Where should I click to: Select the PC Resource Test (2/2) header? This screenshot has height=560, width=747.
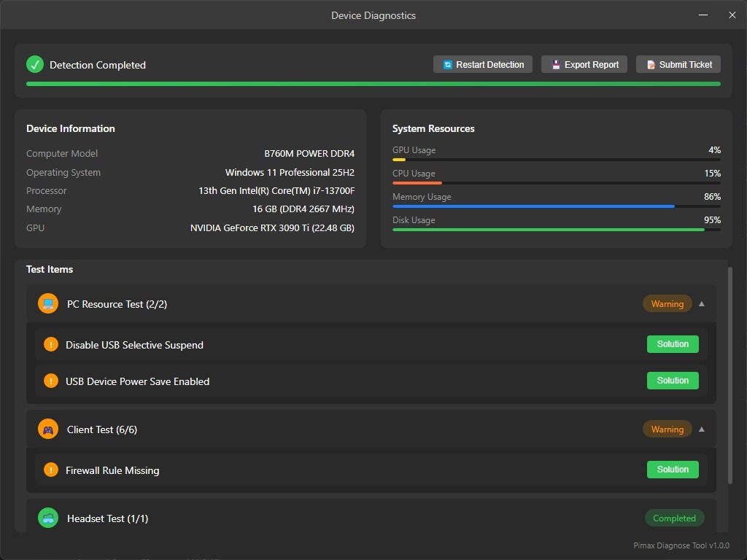click(x=371, y=304)
